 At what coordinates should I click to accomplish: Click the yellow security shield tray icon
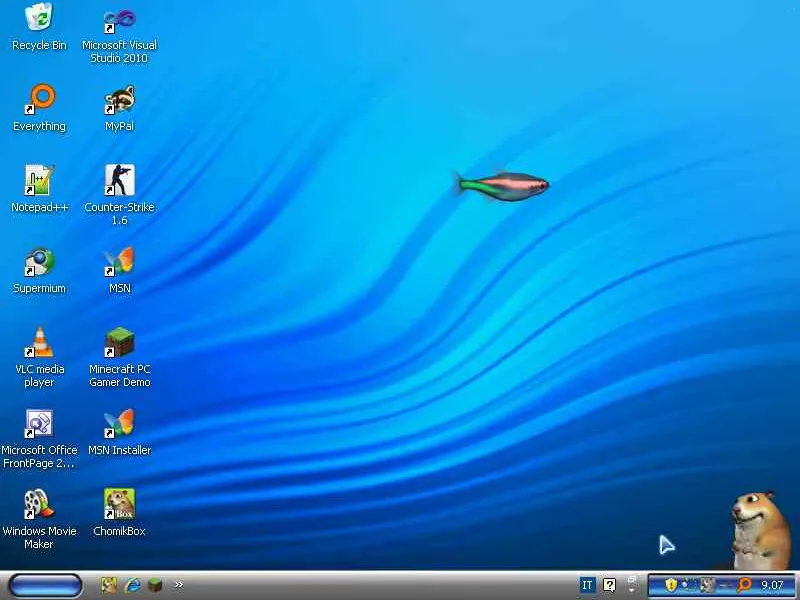671,585
